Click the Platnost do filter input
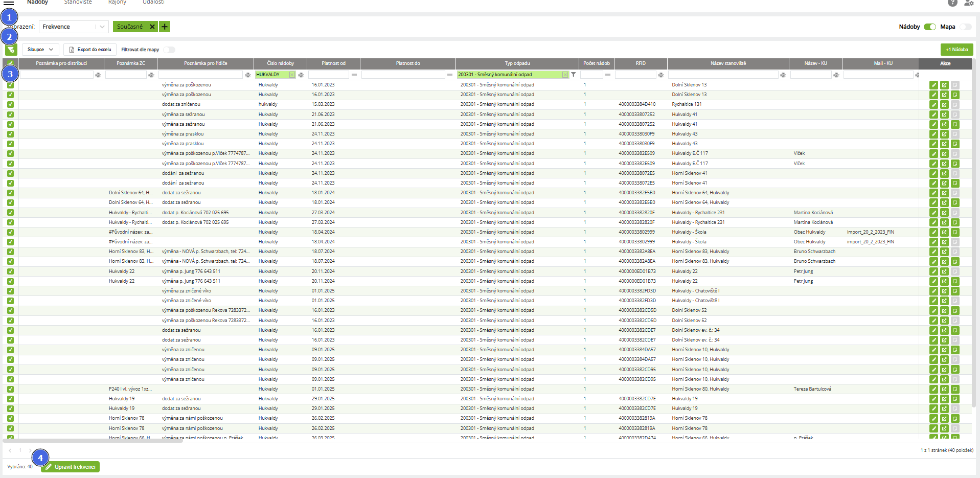The image size is (980, 478). (403, 75)
